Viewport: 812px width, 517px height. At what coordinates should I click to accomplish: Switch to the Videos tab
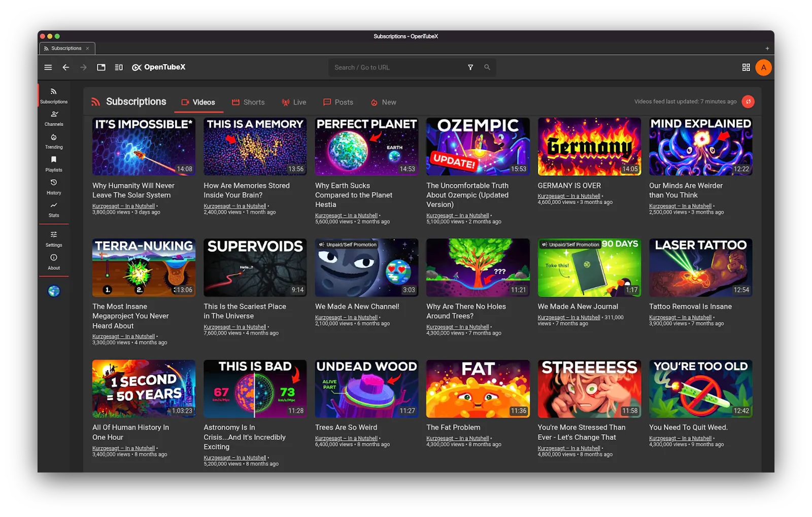click(198, 102)
